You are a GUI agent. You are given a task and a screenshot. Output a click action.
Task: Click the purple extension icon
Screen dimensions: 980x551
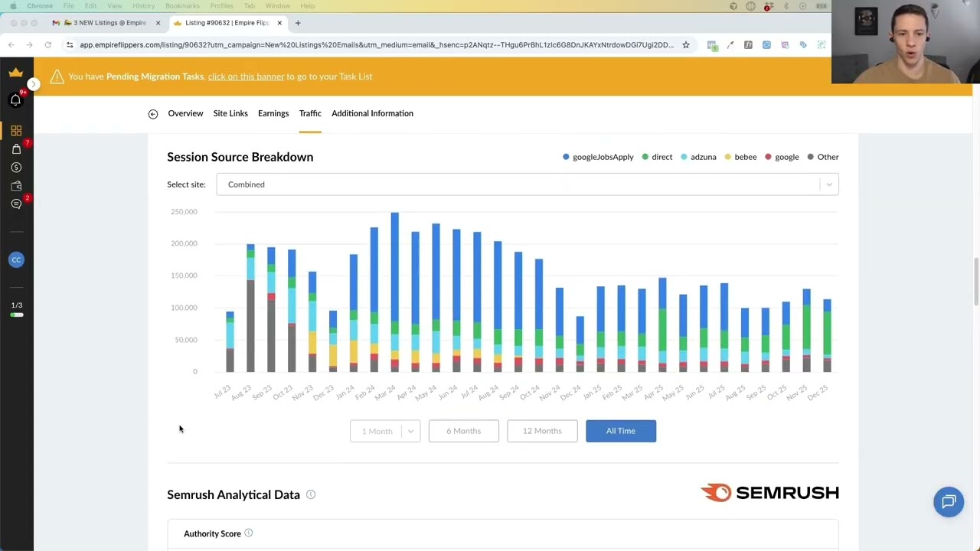point(785,45)
